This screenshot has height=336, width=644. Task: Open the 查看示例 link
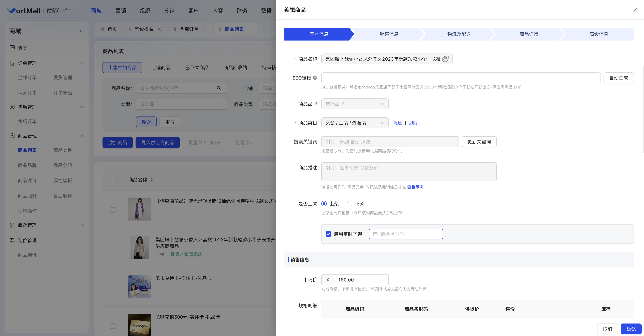(x=415, y=187)
